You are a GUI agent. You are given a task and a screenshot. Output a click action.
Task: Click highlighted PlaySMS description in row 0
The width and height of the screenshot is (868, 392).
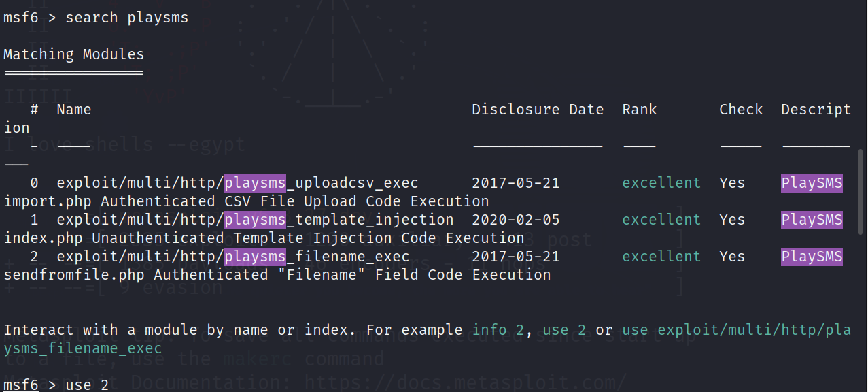pyautogui.click(x=812, y=183)
